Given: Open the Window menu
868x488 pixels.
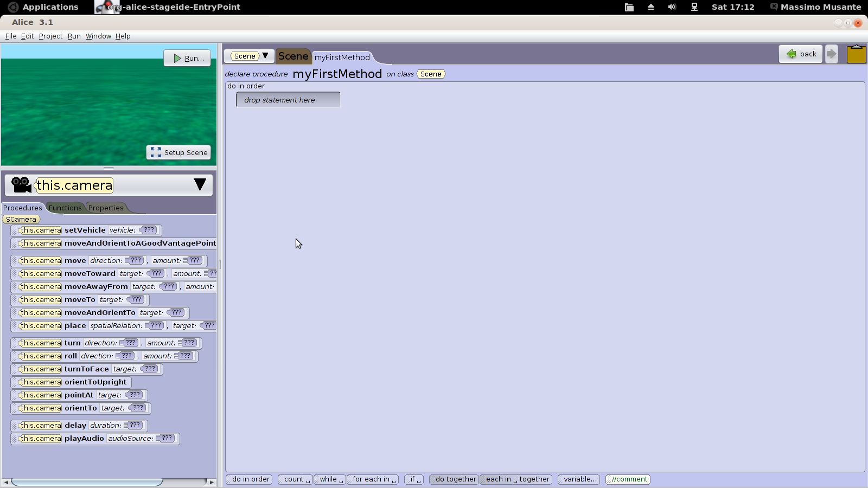Looking at the screenshot, I should (98, 36).
